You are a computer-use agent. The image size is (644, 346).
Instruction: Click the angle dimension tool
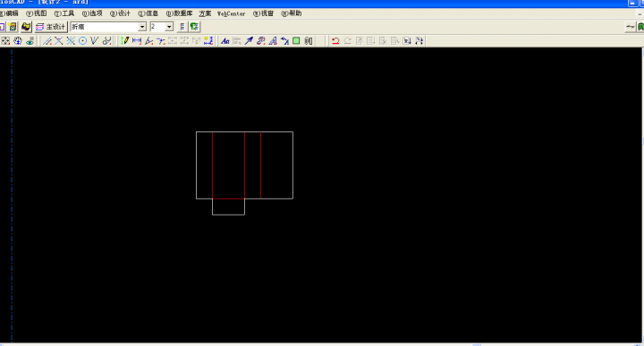148,40
